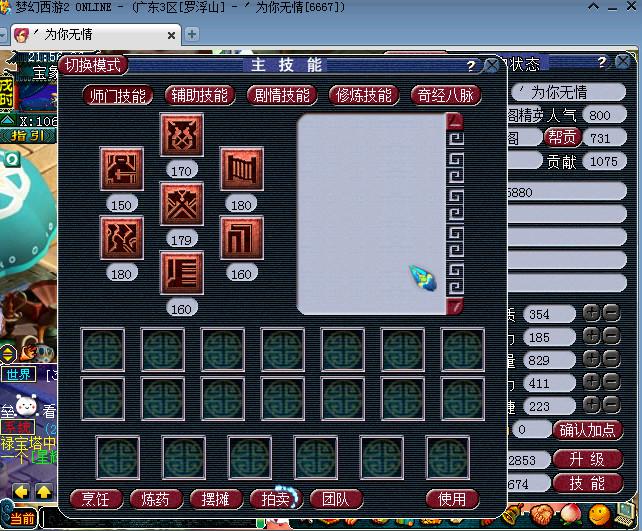This screenshot has width=642, height=531.
Task: Click the yellow left arrow in chat panel
Action: pyautogui.click(x=20, y=491)
